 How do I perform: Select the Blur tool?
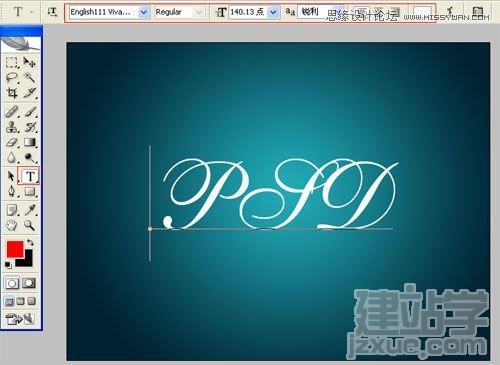12,158
